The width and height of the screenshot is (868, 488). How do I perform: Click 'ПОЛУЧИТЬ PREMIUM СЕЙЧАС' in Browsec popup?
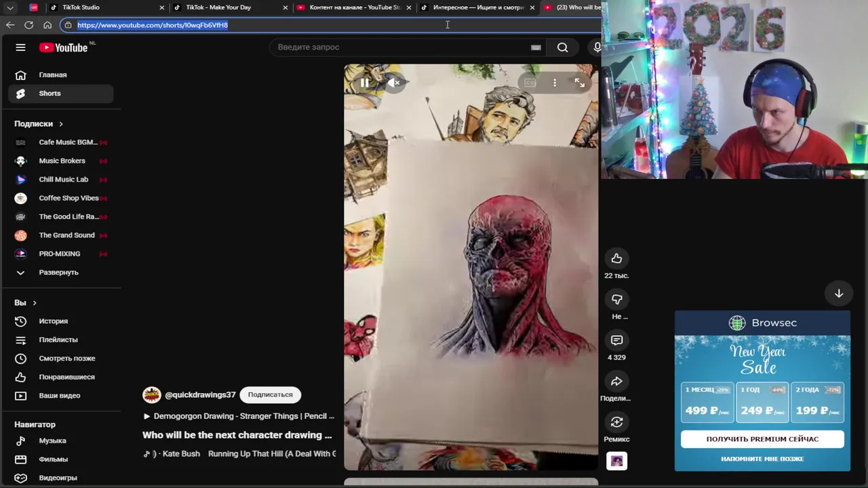pos(762,439)
